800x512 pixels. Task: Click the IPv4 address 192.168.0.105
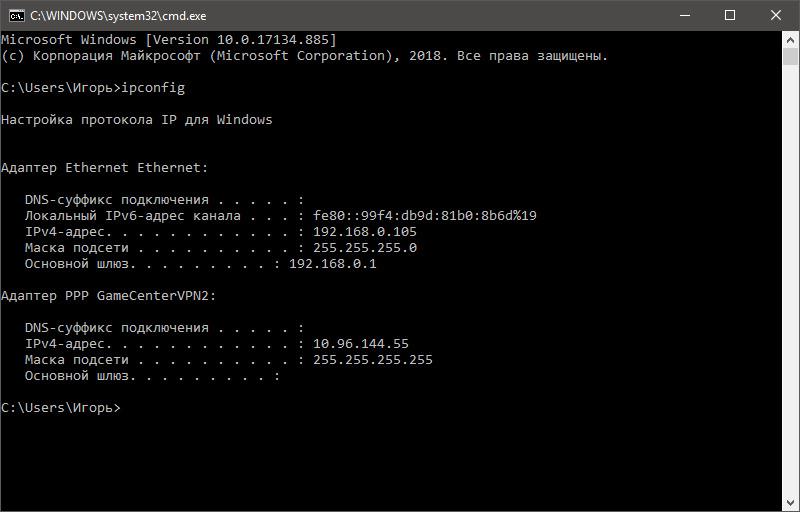(365, 232)
